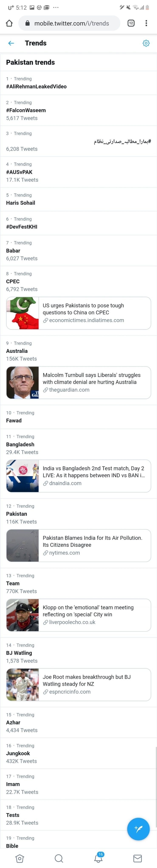Tap the site lock security icon
This screenshot has width=157, height=868.
click(x=28, y=23)
